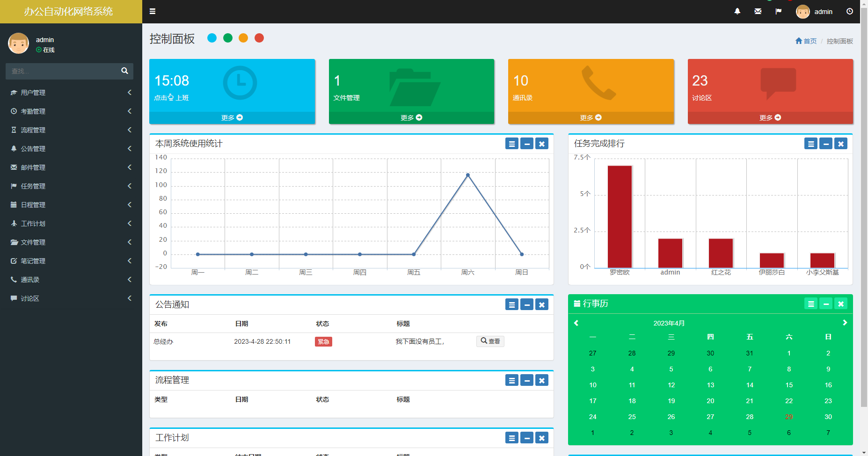Image resolution: width=868 pixels, height=456 pixels.
Task: Select the orange theme color dot
Action: 243,38
